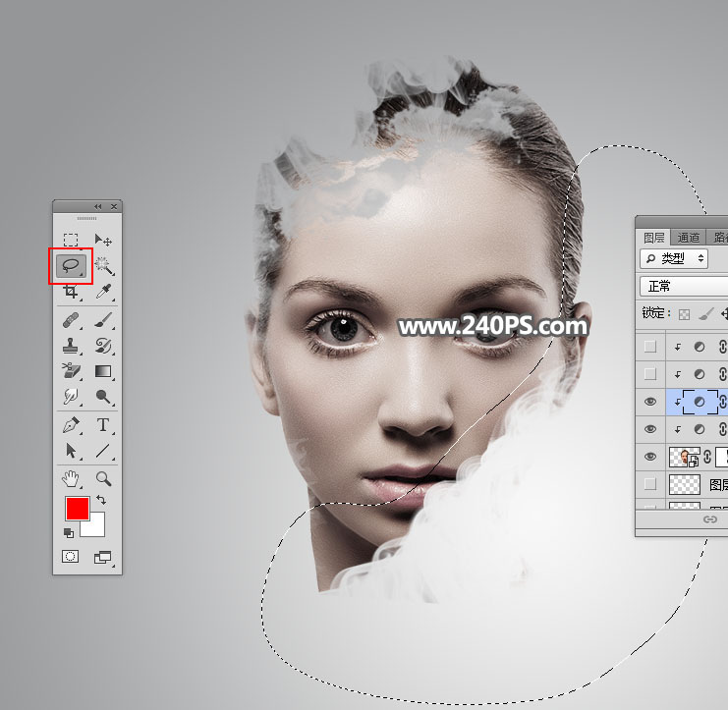Switch to the 图层 layers tab
Image resolution: width=728 pixels, height=710 pixels.
coord(654,237)
